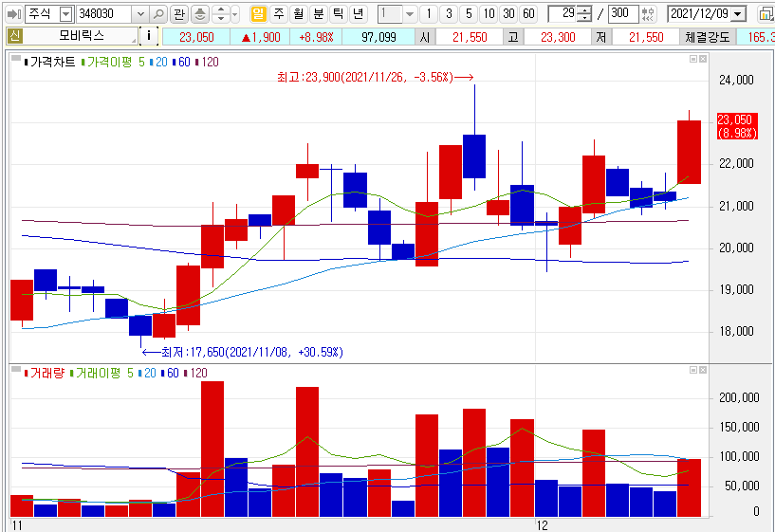Click the red 23,050 (8.98%) price tag
775x532 pixels.
[737, 126]
